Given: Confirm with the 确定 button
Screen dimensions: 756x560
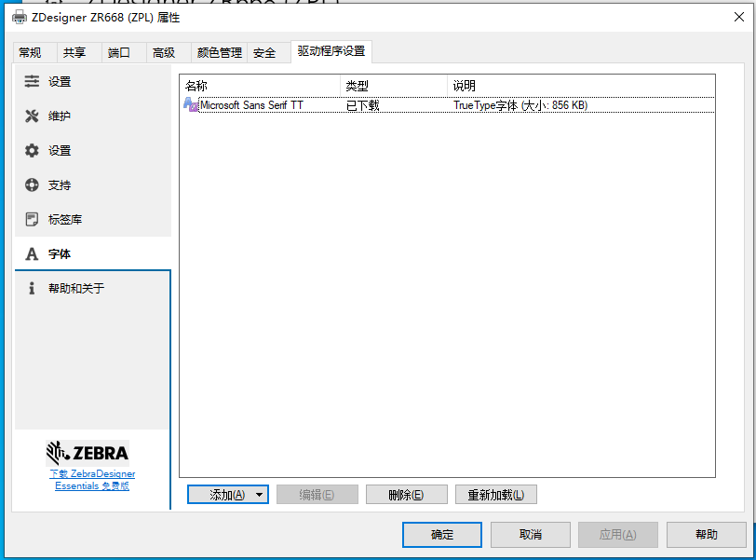Looking at the screenshot, I should click(442, 535).
